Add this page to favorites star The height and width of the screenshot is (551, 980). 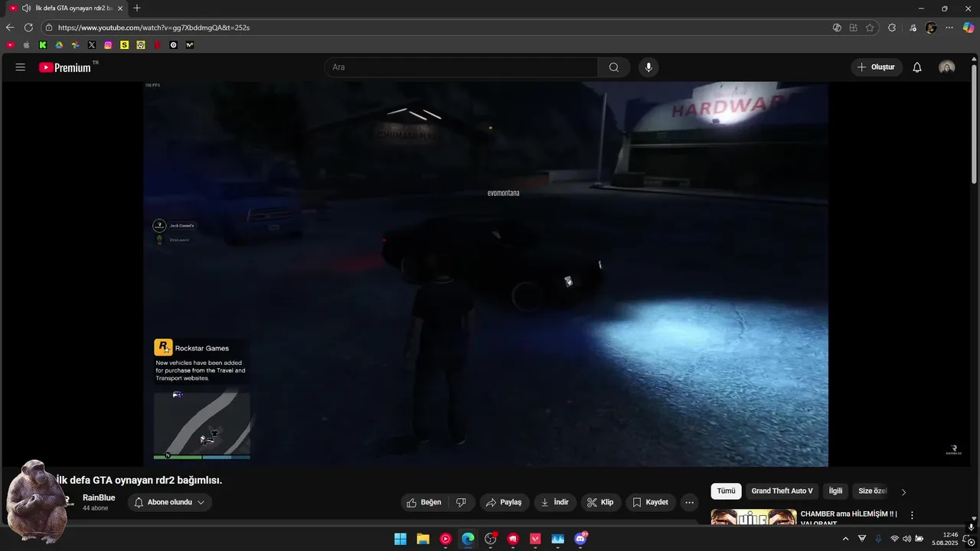870,28
